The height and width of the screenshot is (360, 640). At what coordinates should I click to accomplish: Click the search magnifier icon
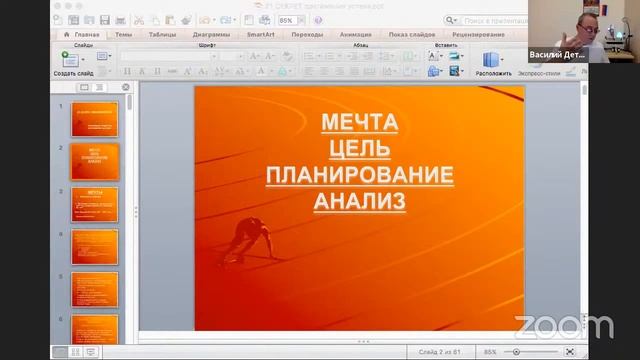click(x=449, y=20)
